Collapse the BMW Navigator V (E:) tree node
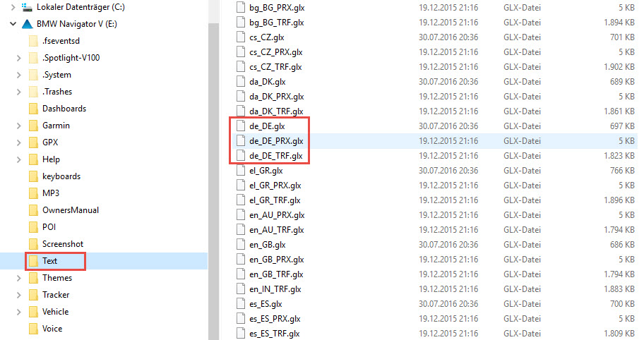Screen dimensions: 644x340 (x=13, y=24)
